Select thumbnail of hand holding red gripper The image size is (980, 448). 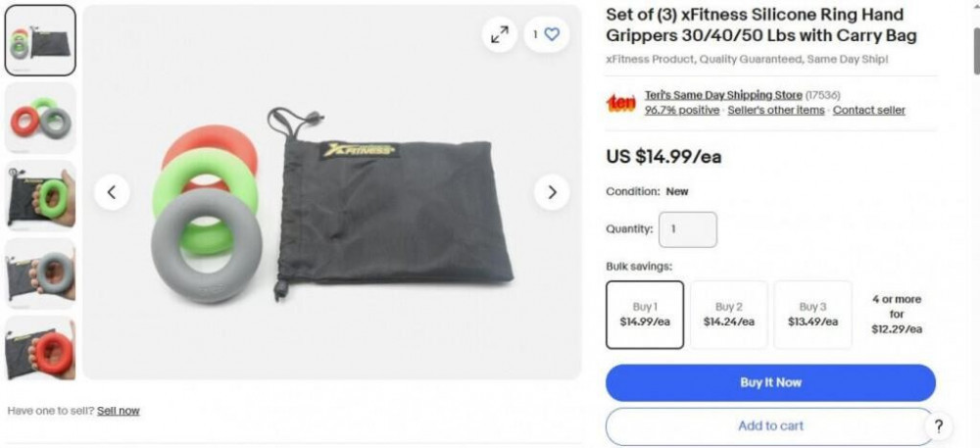pos(40,348)
